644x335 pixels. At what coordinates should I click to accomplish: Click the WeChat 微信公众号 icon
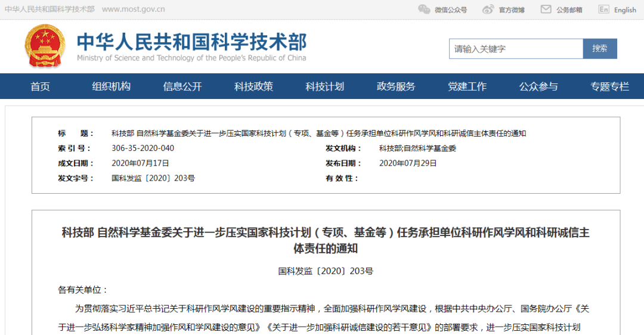424,10
